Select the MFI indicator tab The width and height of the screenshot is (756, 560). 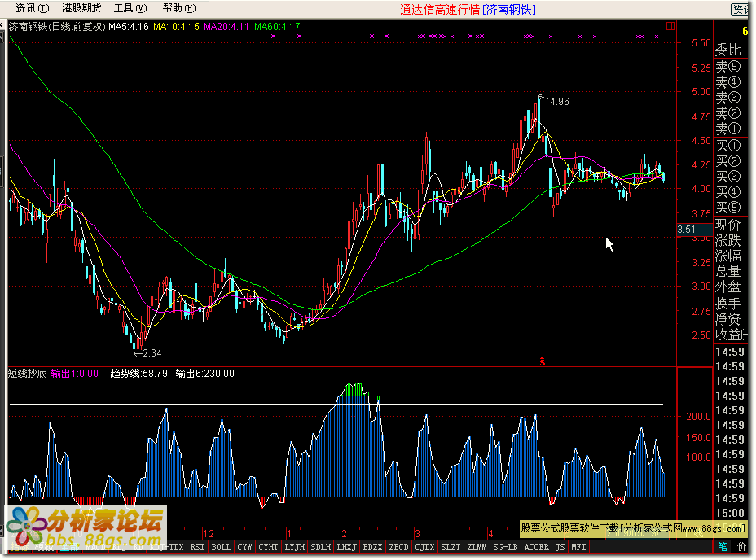pos(578,547)
